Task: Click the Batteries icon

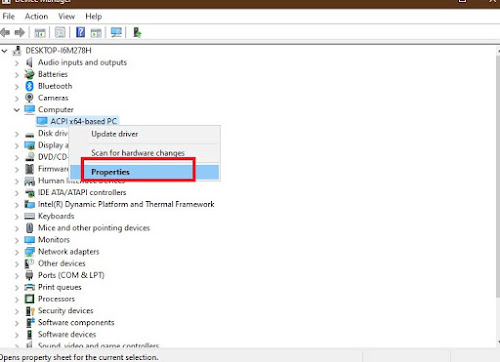Action: pyautogui.click(x=29, y=74)
